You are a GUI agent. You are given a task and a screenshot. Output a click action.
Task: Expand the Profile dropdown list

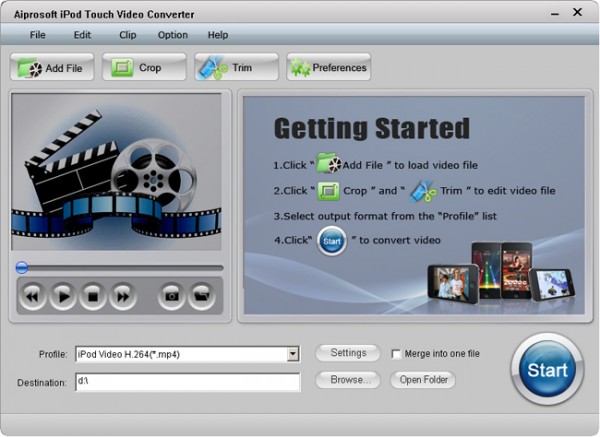click(293, 354)
